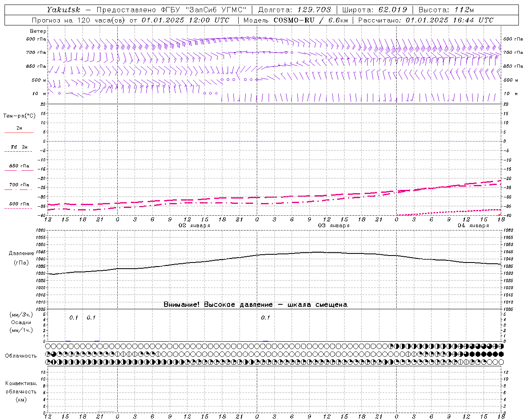Click the 03 января date label
Screen dimensions: 525x420
[x=333, y=226]
